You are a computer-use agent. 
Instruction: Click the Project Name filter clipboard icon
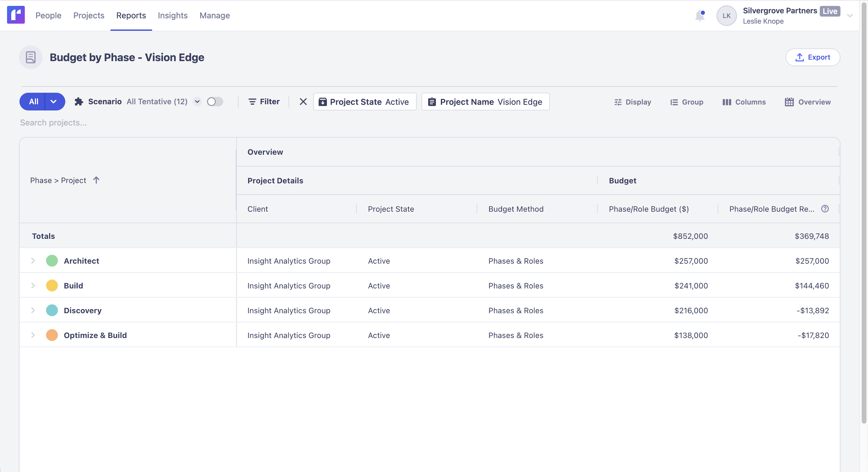point(432,102)
